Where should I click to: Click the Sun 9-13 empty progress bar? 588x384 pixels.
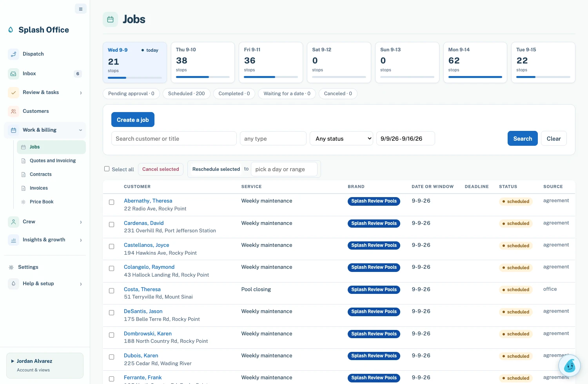point(407,77)
